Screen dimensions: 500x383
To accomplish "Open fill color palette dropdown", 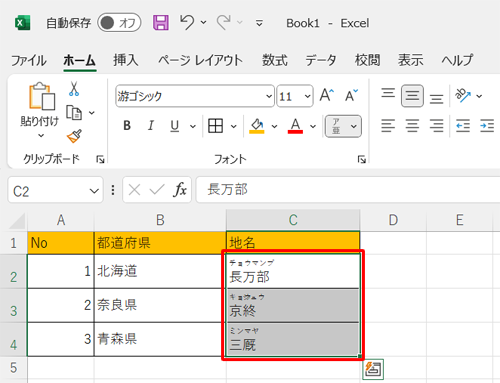I will click(274, 126).
